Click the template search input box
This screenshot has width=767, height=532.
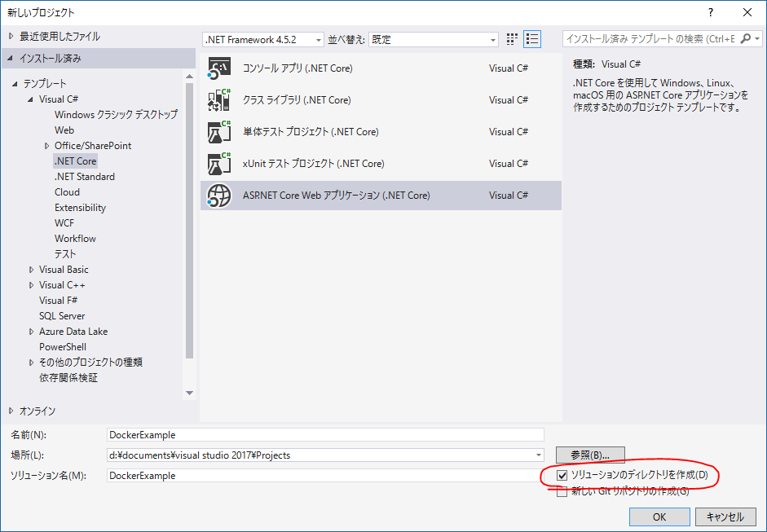650,38
